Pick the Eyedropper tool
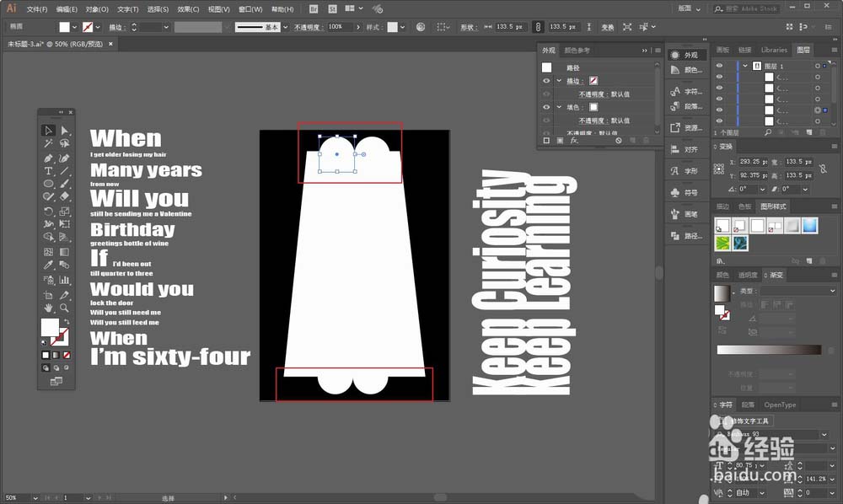The image size is (843, 504). click(x=49, y=265)
